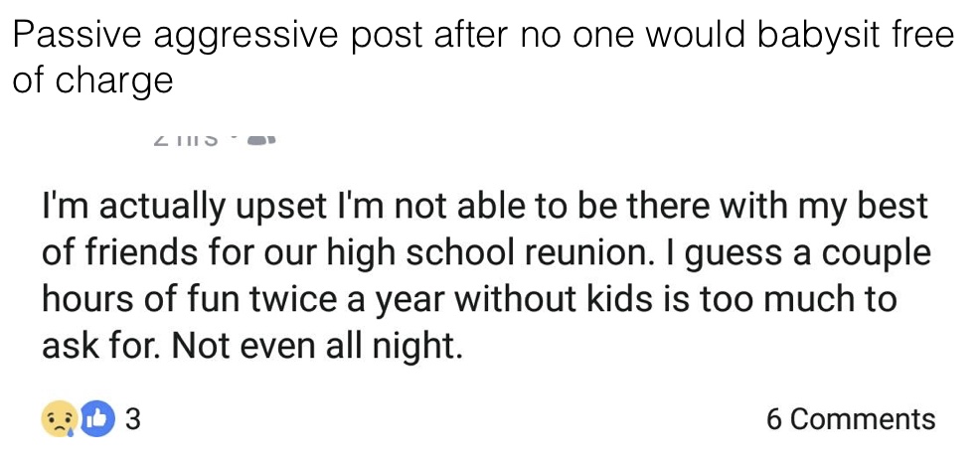Open the reaction count showing 3

(x=133, y=418)
